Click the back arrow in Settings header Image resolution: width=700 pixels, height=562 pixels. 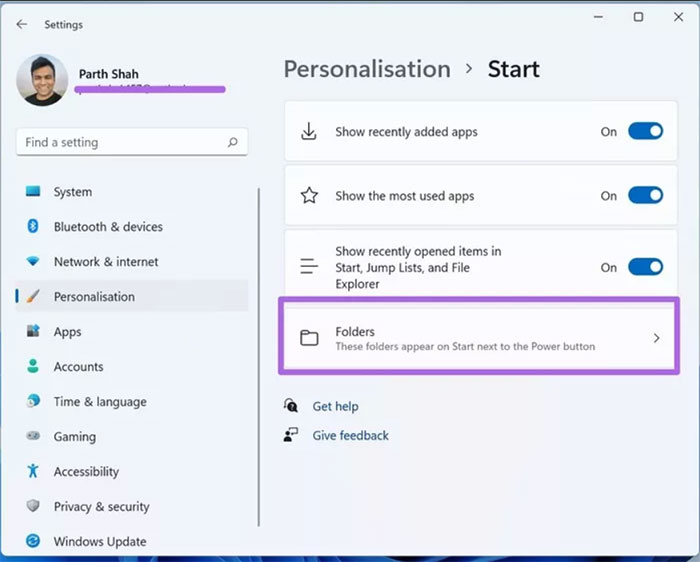tap(22, 24)
